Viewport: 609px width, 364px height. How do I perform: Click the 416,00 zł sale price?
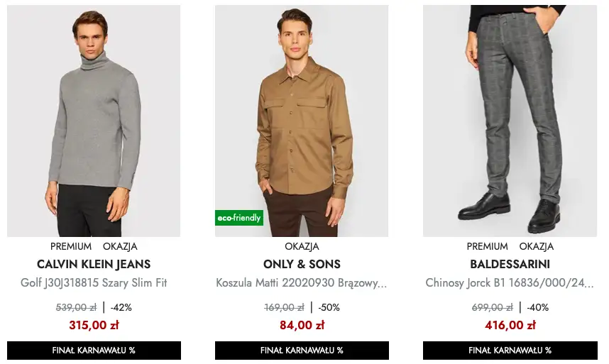[x=510, y=325]
